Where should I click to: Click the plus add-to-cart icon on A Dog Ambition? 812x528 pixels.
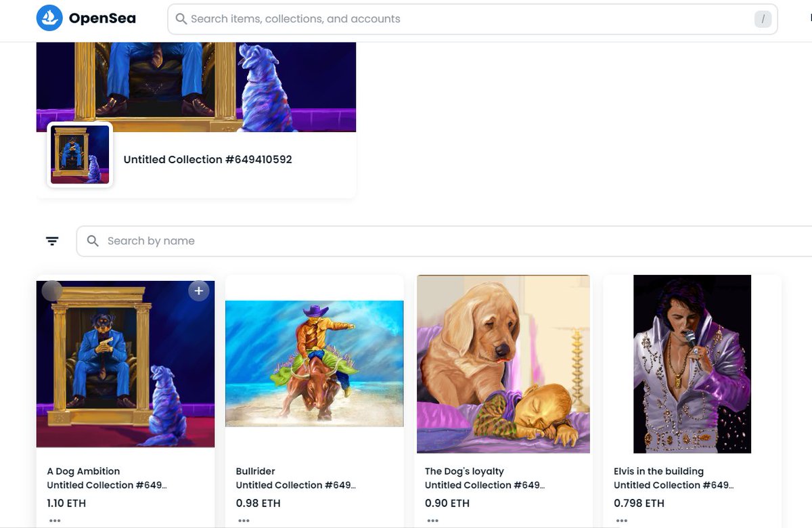tap(198, 290)
